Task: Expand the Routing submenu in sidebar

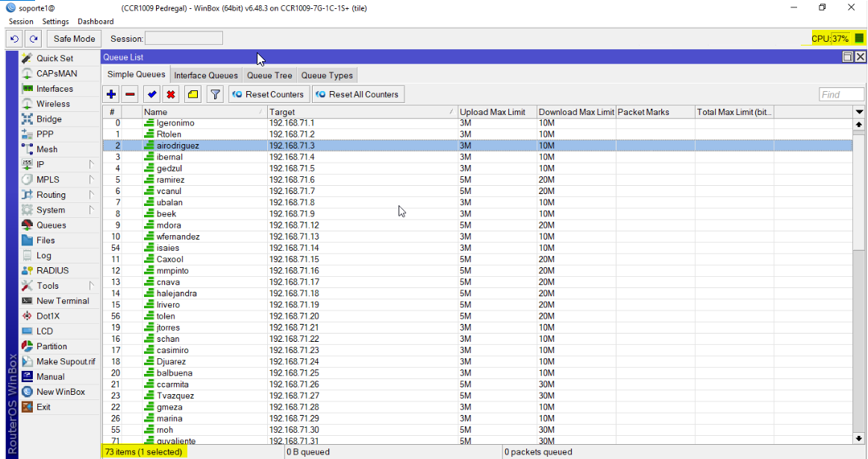Action: pyautogui.click(x=60, y=195)
